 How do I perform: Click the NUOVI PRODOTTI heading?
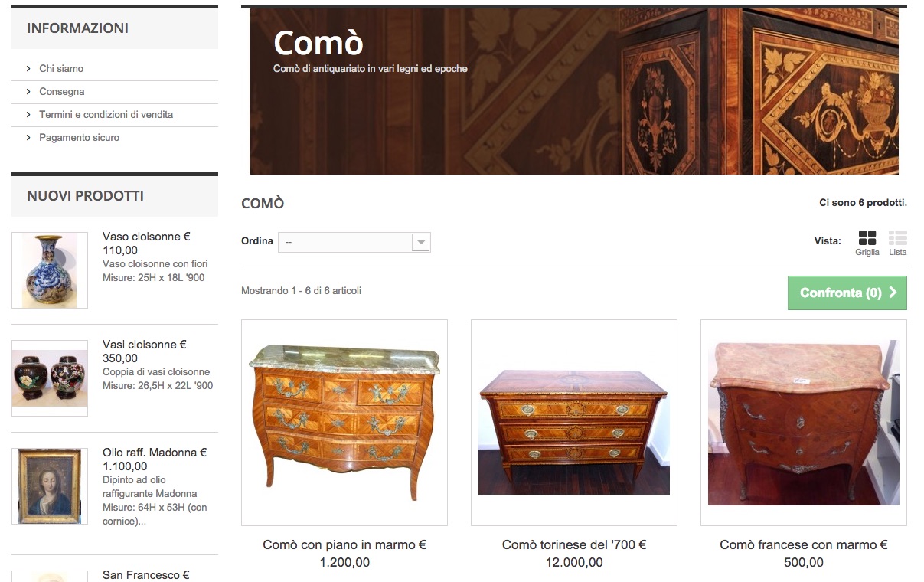(x=85, y=196)
